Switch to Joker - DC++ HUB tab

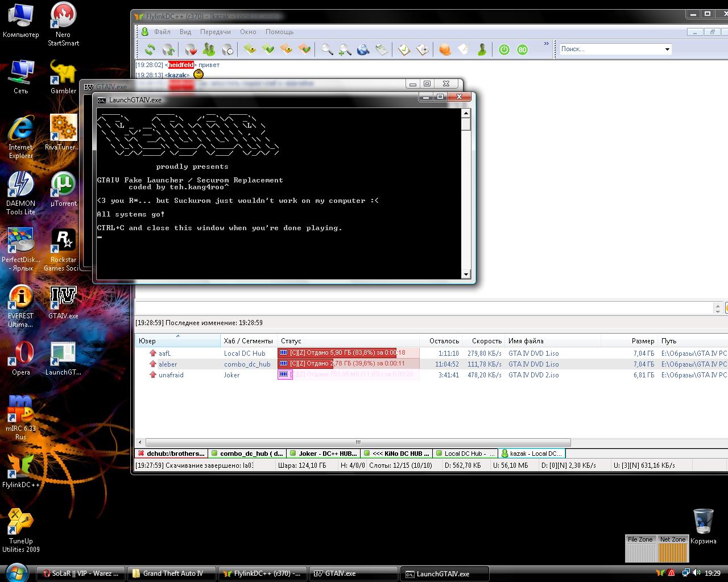[x=323, y=454]
